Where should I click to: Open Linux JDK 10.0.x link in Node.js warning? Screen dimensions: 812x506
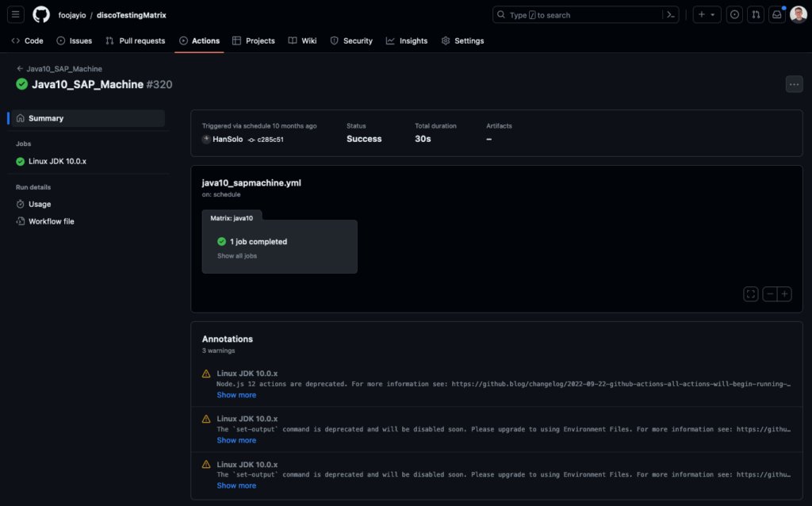pyautogui.click(x=247, y=373)
